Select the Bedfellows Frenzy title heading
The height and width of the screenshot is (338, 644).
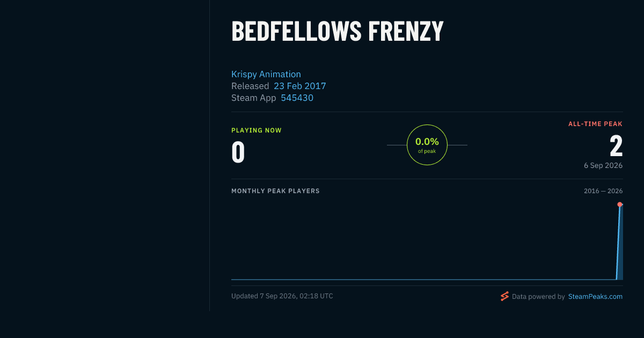tap(338, 32)
